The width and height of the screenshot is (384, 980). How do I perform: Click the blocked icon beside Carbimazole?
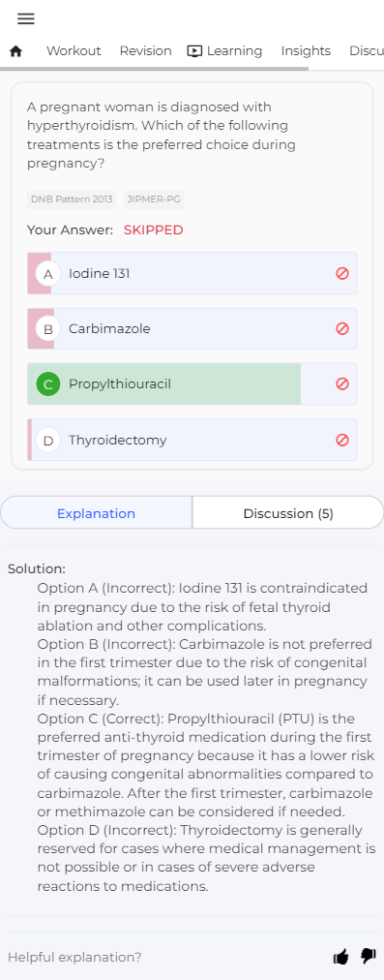click(342, 328)
